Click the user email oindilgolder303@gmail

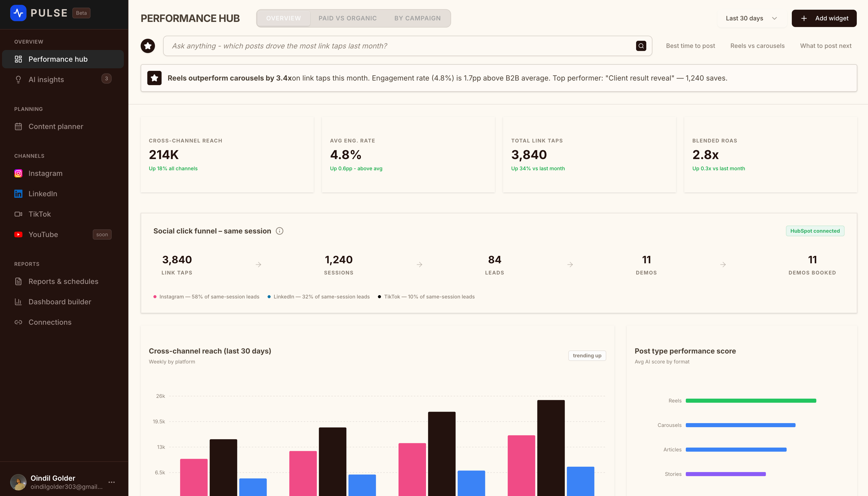[67, 487]
